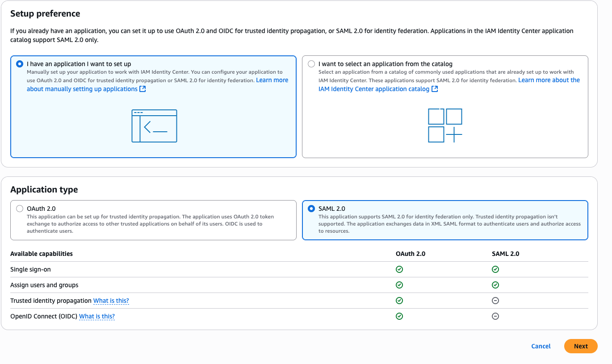This screenshot has width=612, height=364.
Task: Choose the OAuth 2.0 application type radio
Action: 19,209
